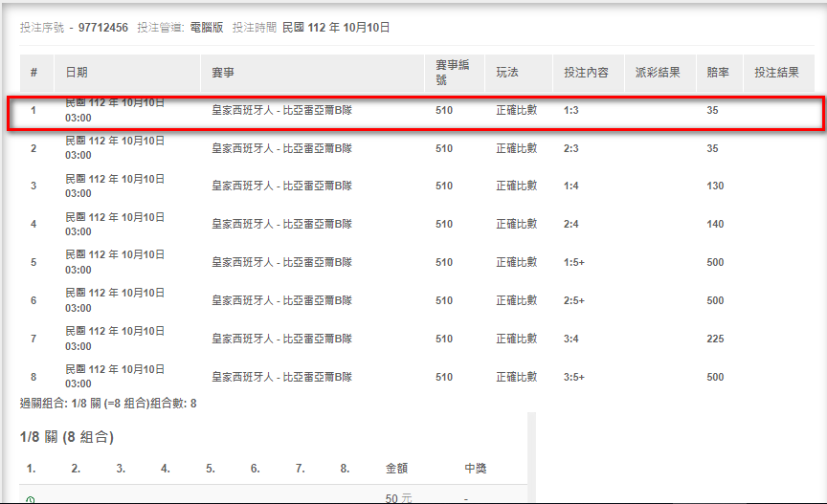The height and width of the screenshot is (504, 827).
Task: Click the match name in row 5
Action: 281,262
